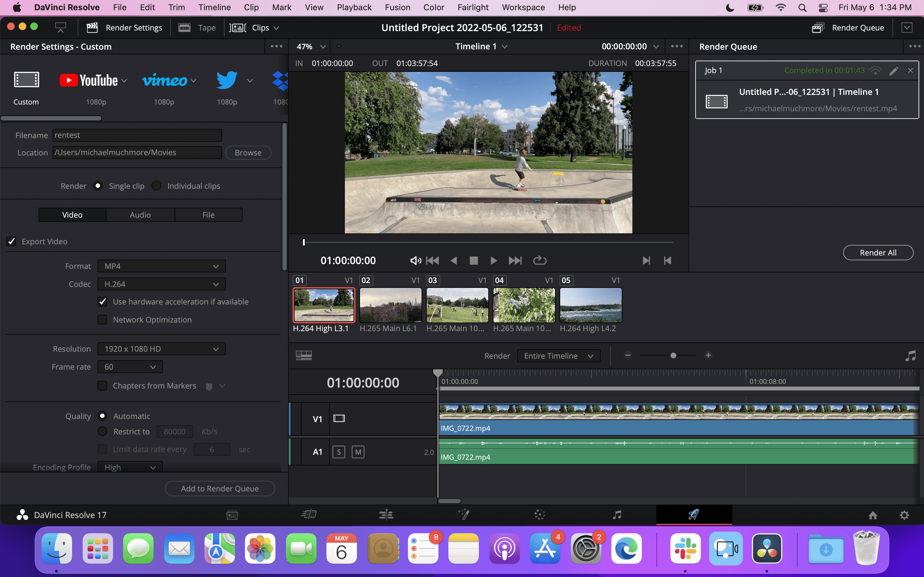Image resolution: width=924 pixels, height=577 pixels.
Task: Switch to the Color page icon
Action: coord(540,515)
